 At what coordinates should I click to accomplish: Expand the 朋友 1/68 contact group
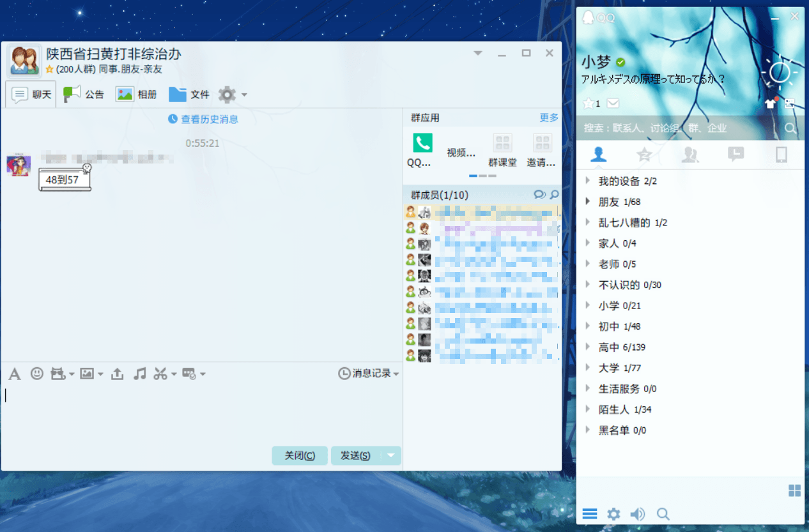click(x=619, y=202)
